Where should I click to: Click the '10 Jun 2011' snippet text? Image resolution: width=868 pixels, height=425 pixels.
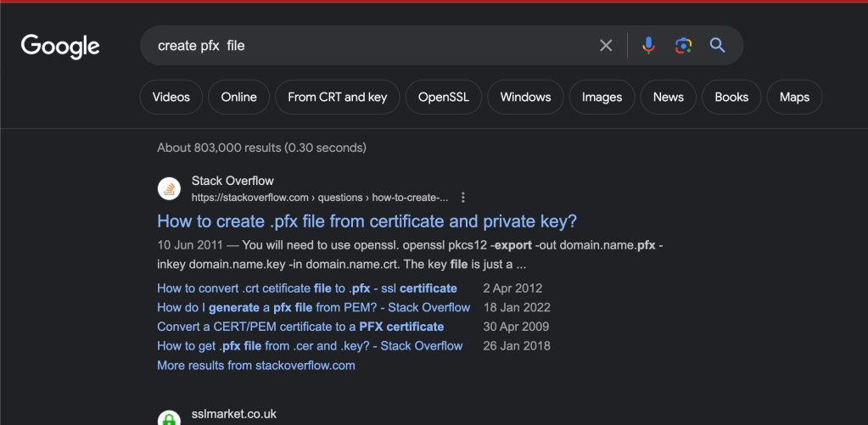pyautogui.click(x=190, y=245)
